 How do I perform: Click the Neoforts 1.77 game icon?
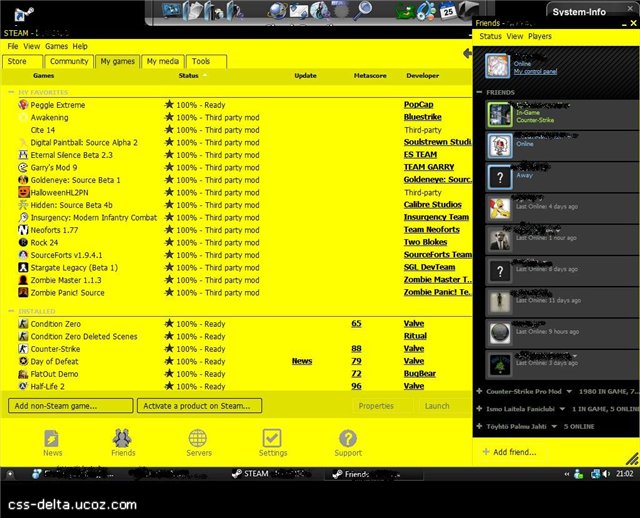pyautogui.click(x=23, y=230)
